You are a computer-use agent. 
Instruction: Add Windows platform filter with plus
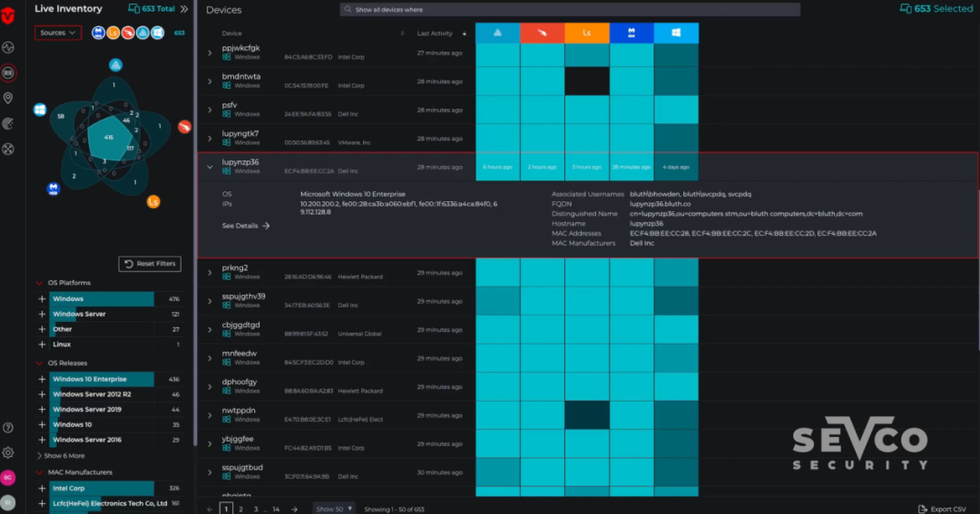(42, 299)
